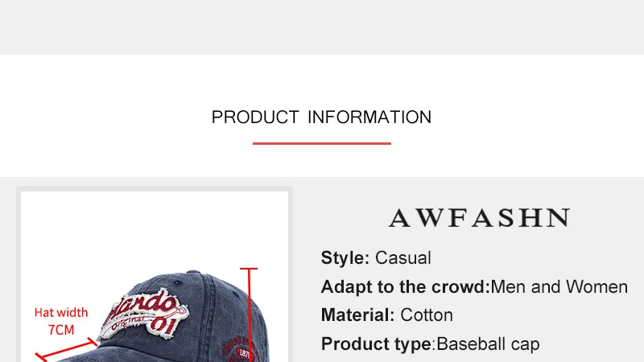Screen dimensions: 644x362
Task: Click the AWFASHN brand logo
Action: click(479, 217)
